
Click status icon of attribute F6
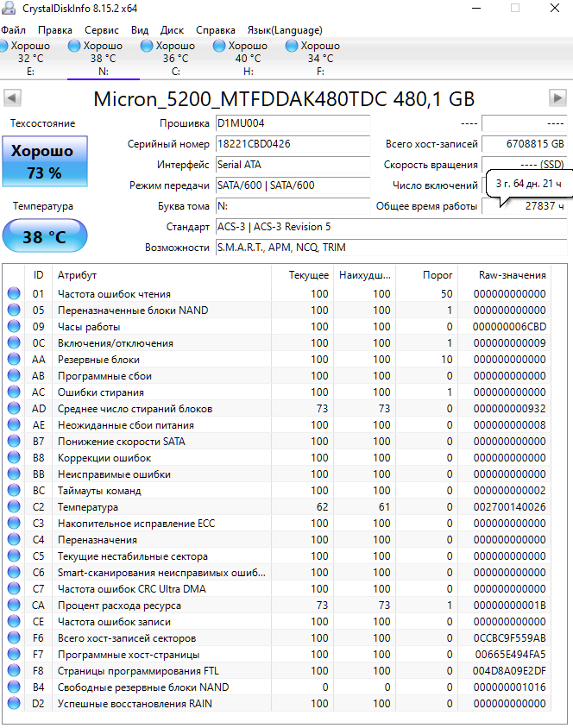(x=14, y=638)
